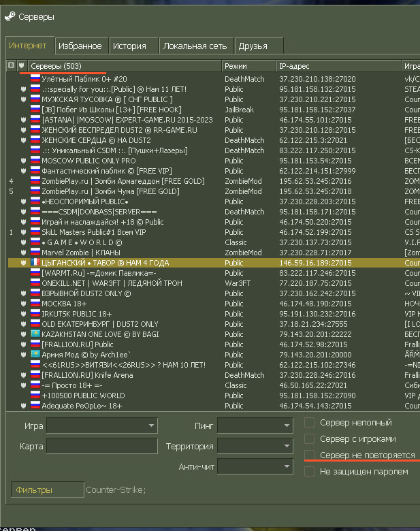Open the История tab
The height and width of the screenshot is (531, 420).
pyautogui.click(x=134, y=46)
